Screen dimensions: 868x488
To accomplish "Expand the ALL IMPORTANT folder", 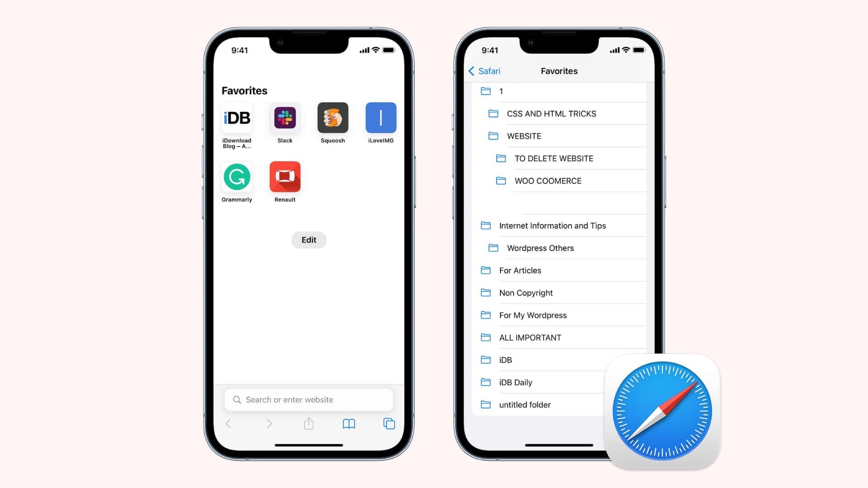I will pos(530,337).
